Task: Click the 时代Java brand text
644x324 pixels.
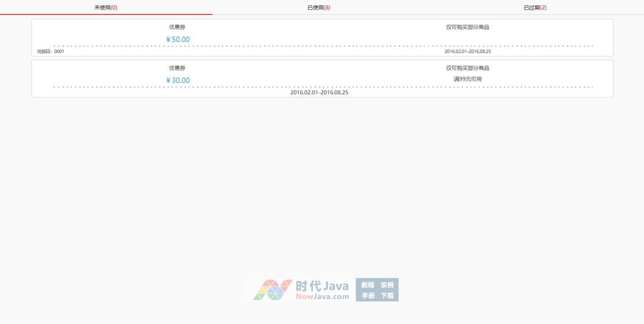Action: coord(322,286)
